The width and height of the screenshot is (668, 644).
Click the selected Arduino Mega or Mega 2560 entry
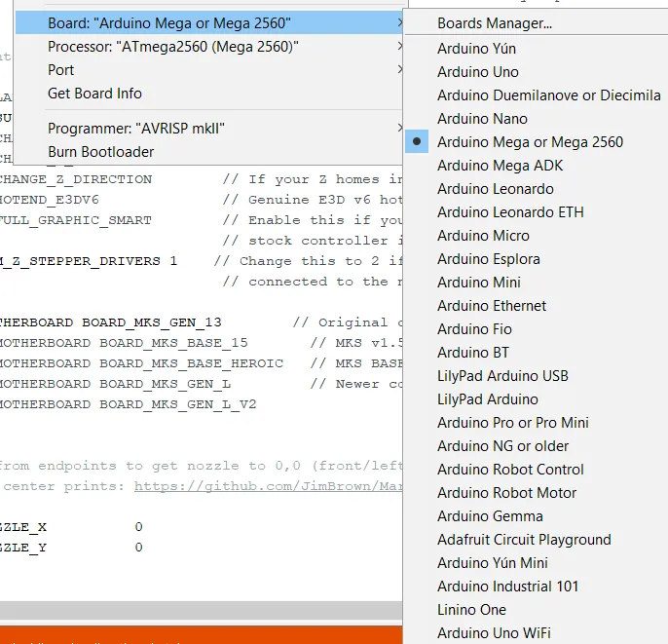(x=530, y=142)
